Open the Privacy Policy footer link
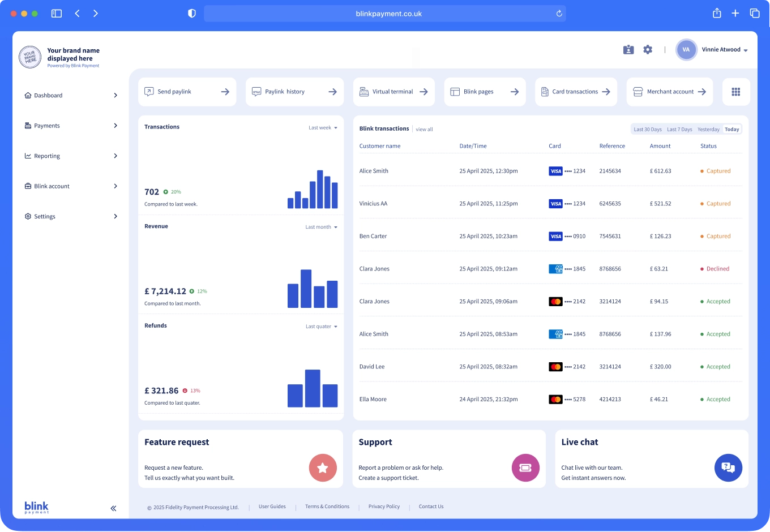 coord(384,507)
